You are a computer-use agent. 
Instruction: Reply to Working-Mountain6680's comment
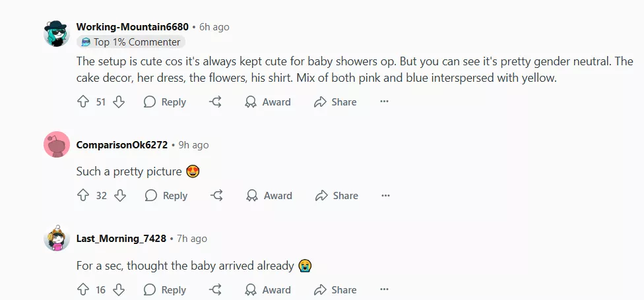(165, 102)
